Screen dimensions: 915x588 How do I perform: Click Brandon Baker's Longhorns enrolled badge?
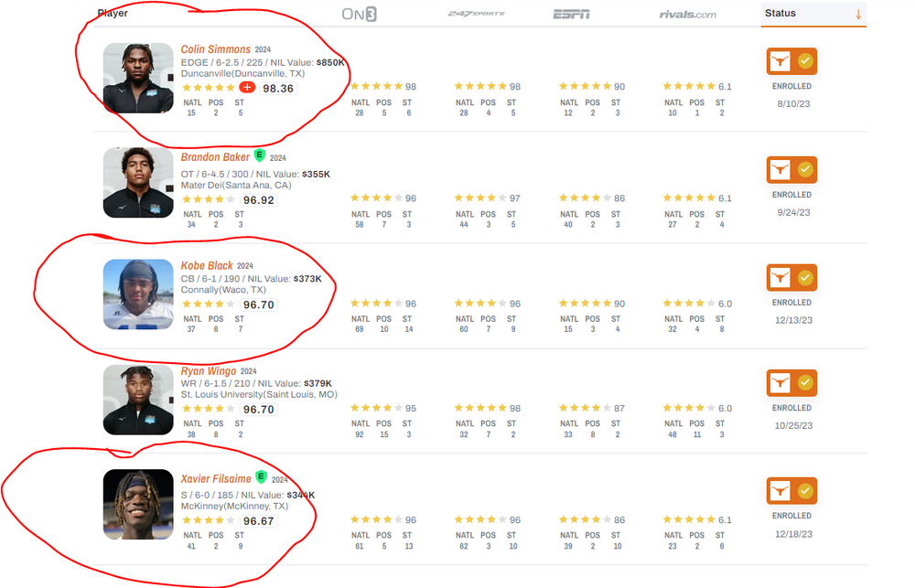tap(791, 169)
